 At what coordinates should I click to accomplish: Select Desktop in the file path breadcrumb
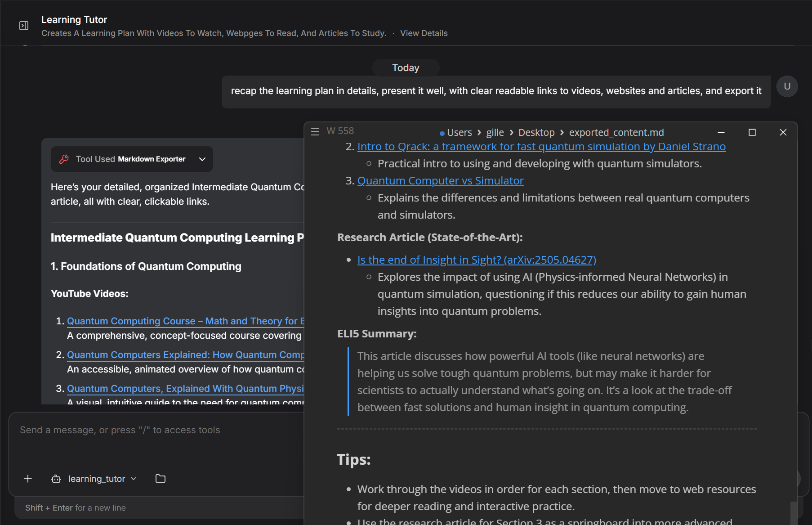(x=536, y=132)
